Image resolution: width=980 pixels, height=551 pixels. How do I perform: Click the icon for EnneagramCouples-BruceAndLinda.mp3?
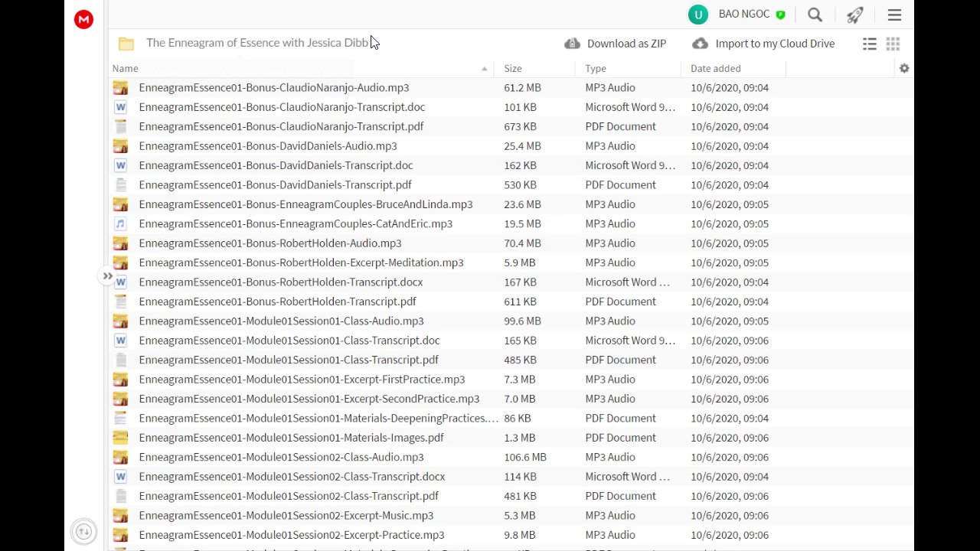(120, 204)
